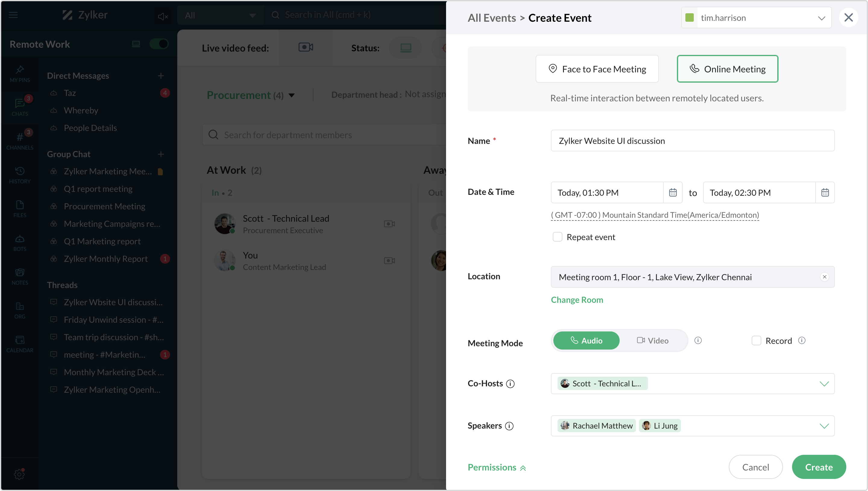Click info icon next to Speakers
868x491 pixels.
509,426
